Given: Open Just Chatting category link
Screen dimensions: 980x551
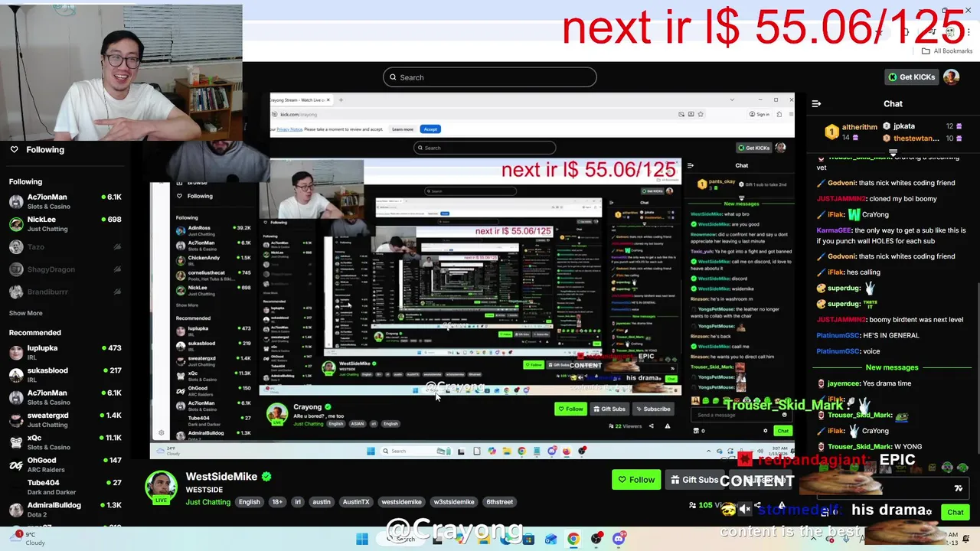Looking at the screenshot, I should 207,502.
